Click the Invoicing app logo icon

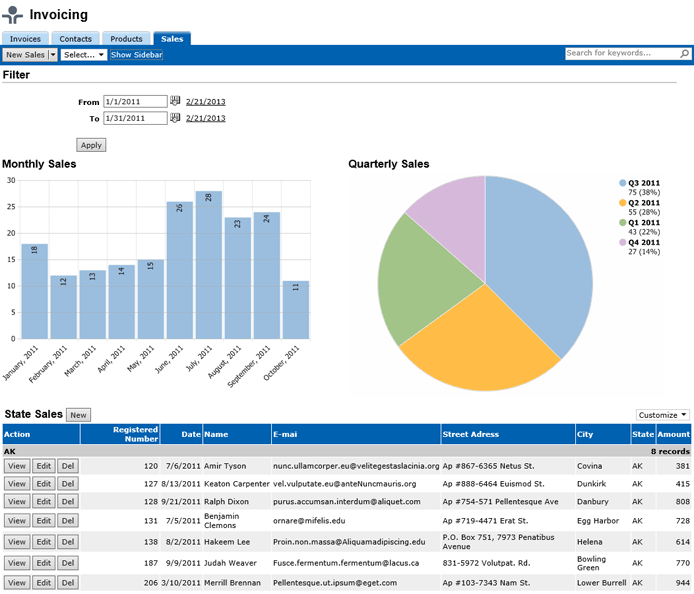pyautogui.click(x=12, y=15)
